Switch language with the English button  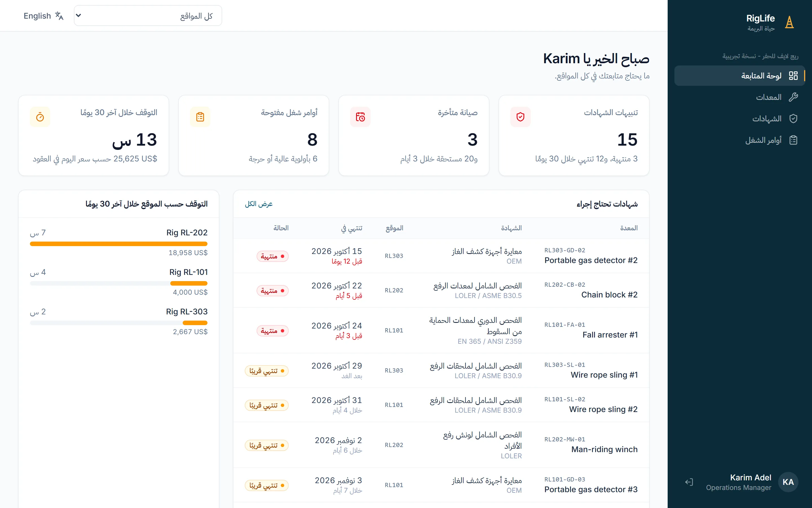44,16
